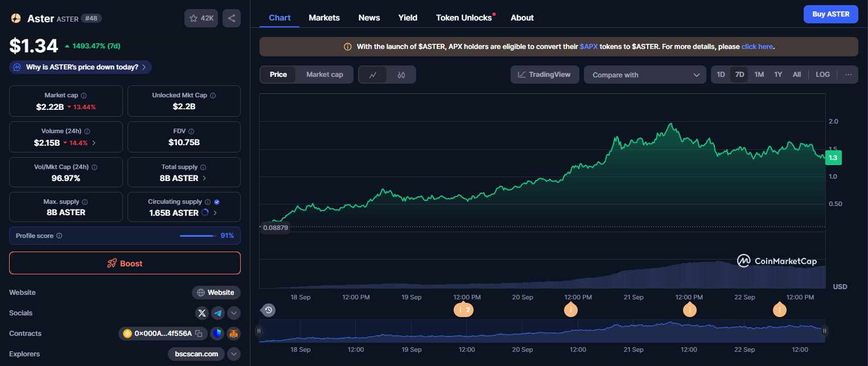The image size is (868, 366).
Task: Click the Unlocked Mkt Cap info icon
Action: pyautogui.click(x=212, y=96)
